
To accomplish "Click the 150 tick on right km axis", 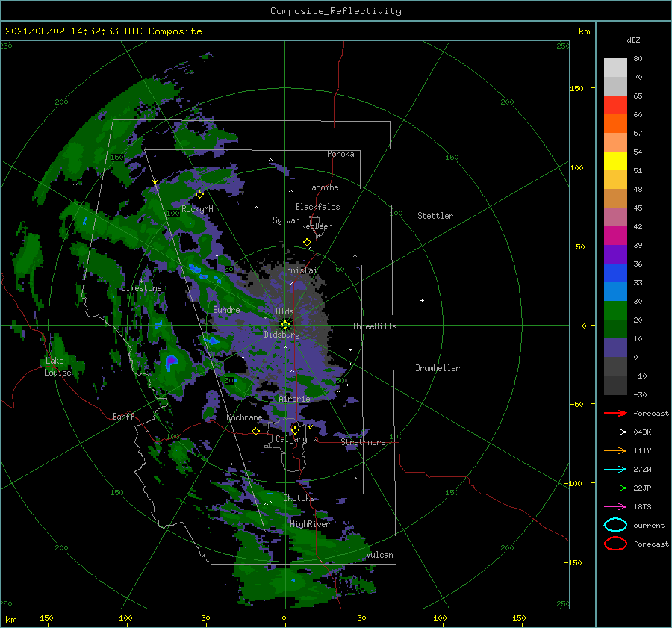I will pyautogui.click(x=576, y=88).
